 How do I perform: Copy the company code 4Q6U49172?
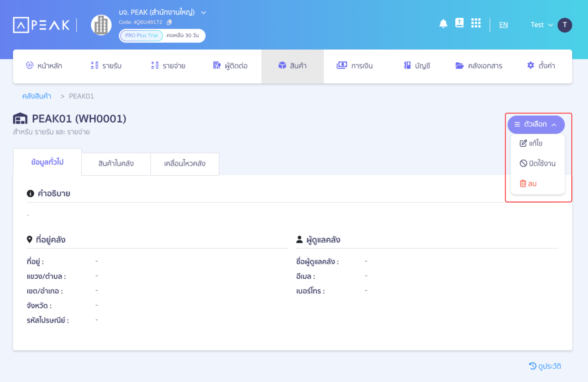click(169, 22)
